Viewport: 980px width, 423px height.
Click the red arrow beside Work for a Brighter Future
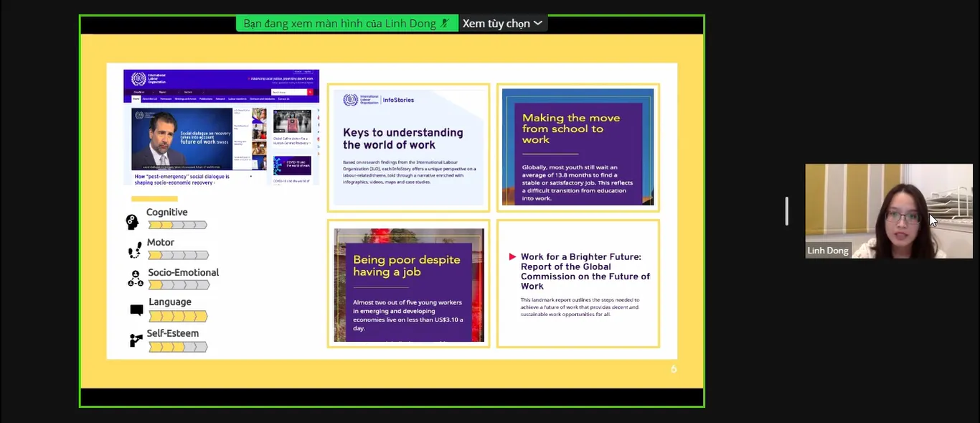tap(512, 256)
